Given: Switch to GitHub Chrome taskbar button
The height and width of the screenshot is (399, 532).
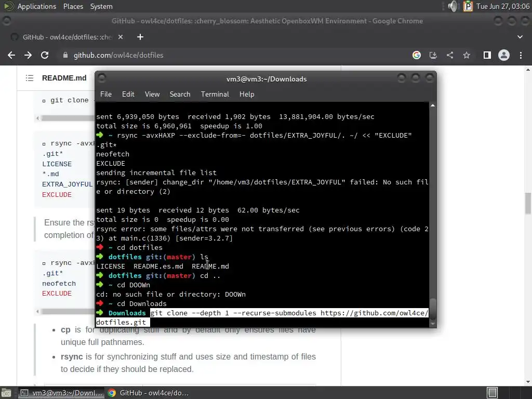Looking at the screenshot, I should point(148,393).
